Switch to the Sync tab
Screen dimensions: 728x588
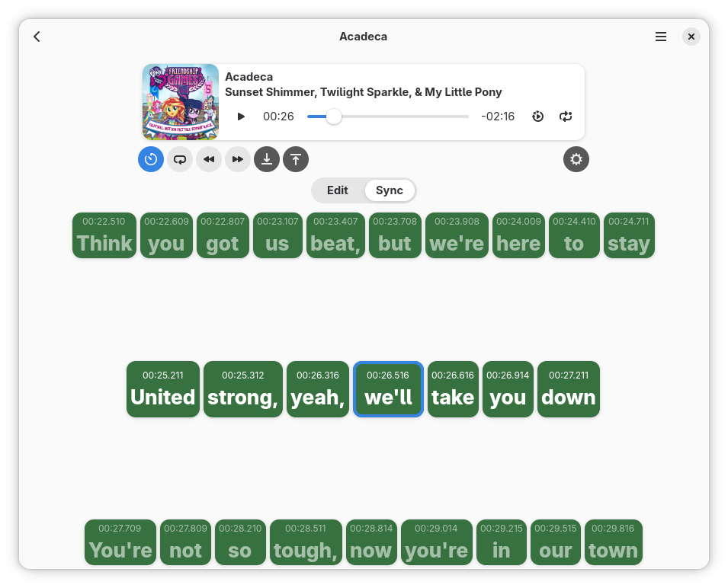tap(389, 190)
